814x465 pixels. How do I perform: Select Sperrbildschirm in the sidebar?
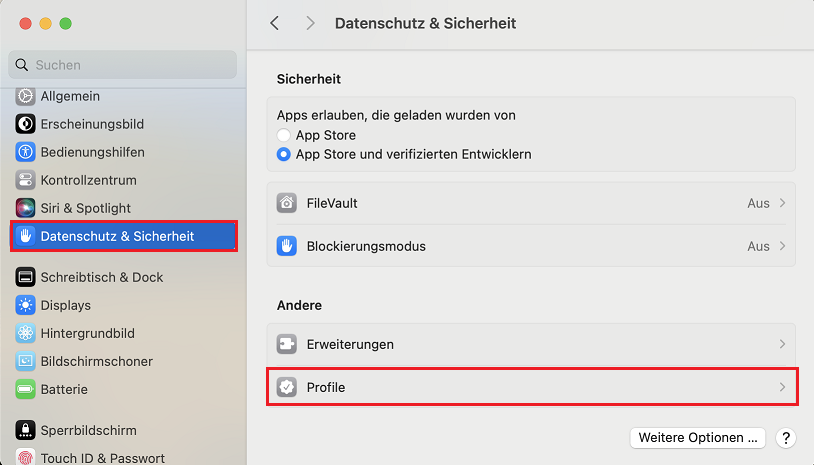[88, 430]
